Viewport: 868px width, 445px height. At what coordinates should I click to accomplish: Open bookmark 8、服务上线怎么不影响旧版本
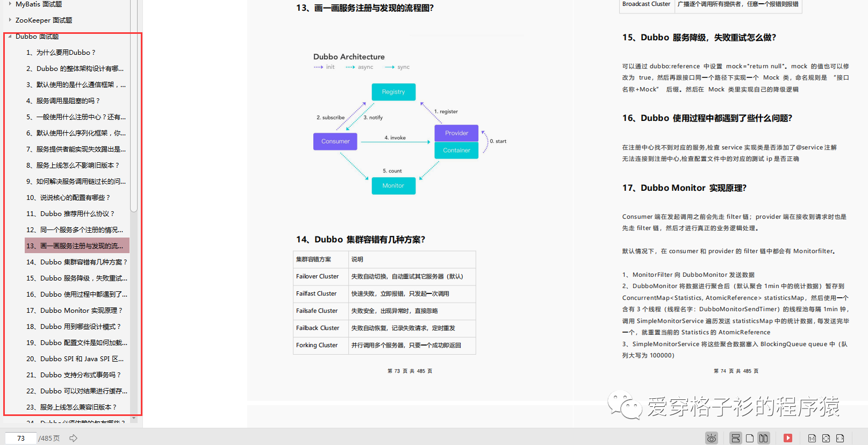point(73,165)
